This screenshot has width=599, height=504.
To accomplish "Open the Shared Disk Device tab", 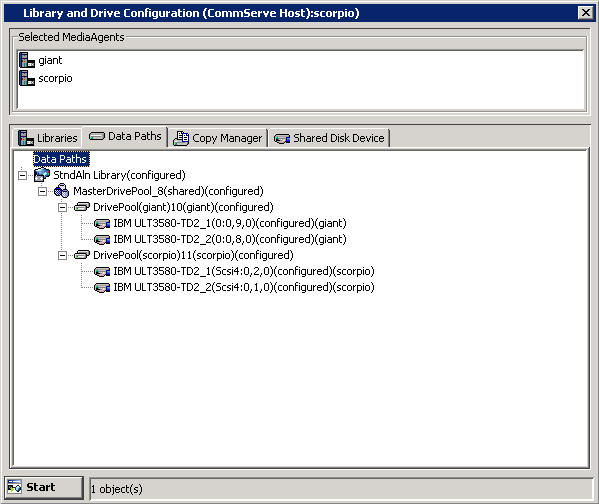I will 329,138.
